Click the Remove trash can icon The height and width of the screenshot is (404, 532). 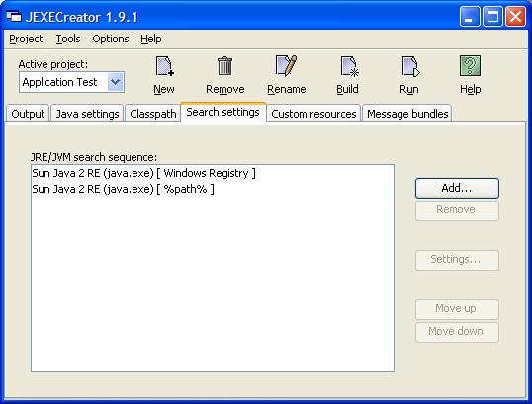(224, 66)
